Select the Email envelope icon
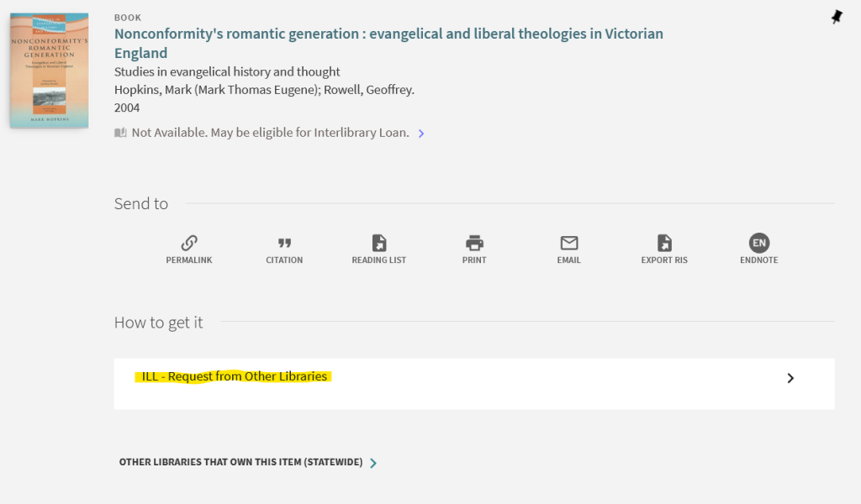 [x=569, y=243]
